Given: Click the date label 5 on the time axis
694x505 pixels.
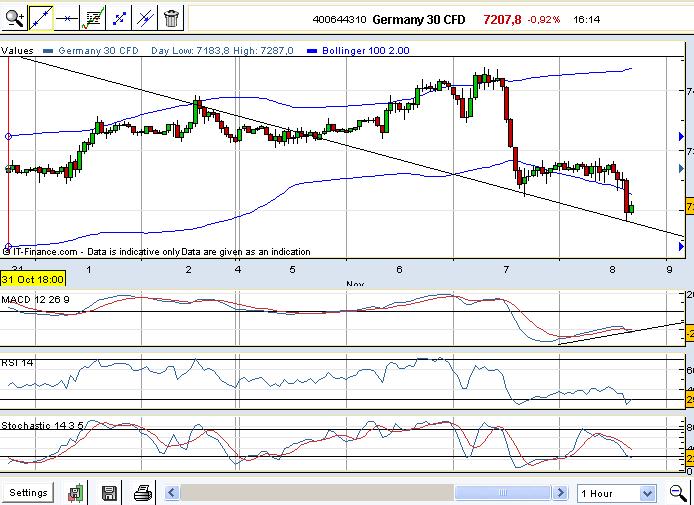Looking at the screenshot, I should (293, 270).
